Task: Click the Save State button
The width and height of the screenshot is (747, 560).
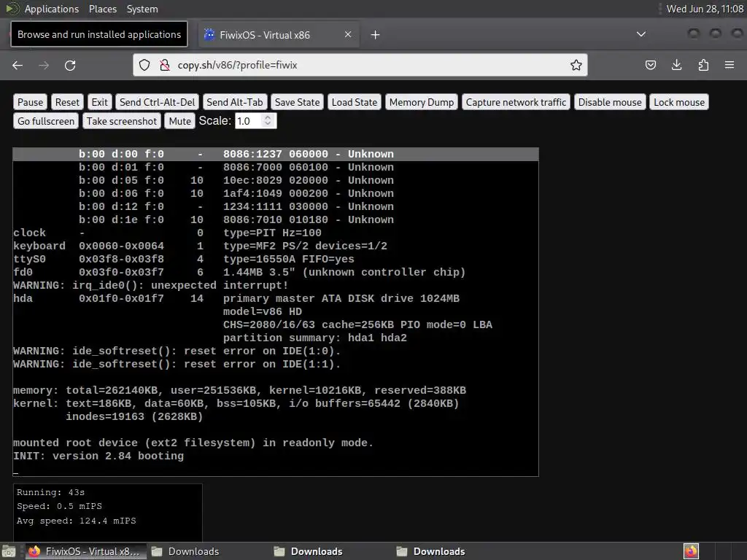Action: tap(298, 102)
